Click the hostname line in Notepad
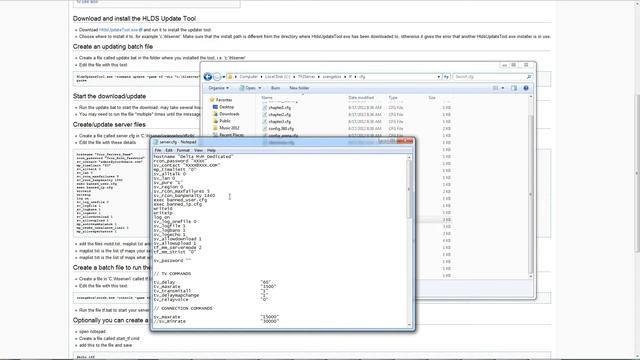This screenshot has height=360, width=640. pos(193,157)
